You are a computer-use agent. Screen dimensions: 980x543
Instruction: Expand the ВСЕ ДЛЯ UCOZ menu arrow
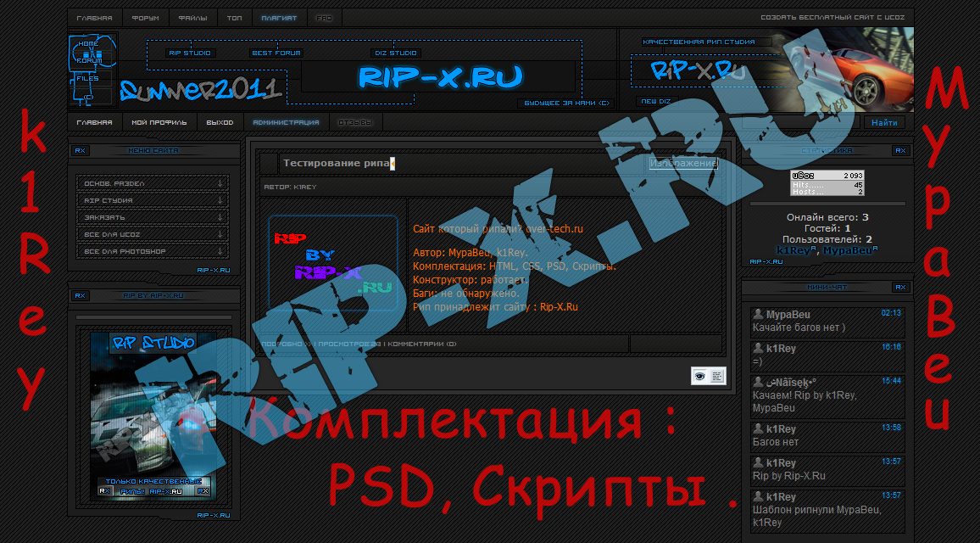coord(220,234)
